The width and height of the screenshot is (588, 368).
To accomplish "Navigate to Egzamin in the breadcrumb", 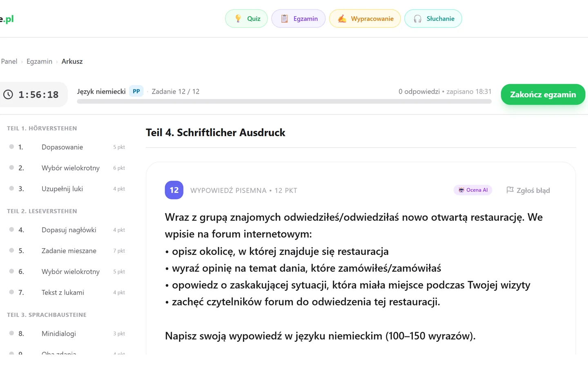I will [39, 61].
